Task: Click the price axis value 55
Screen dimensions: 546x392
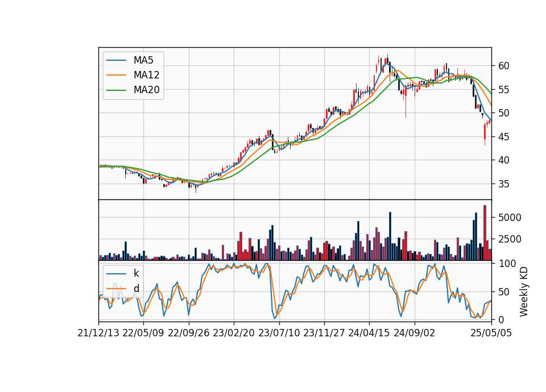Action: pos(503,90)
